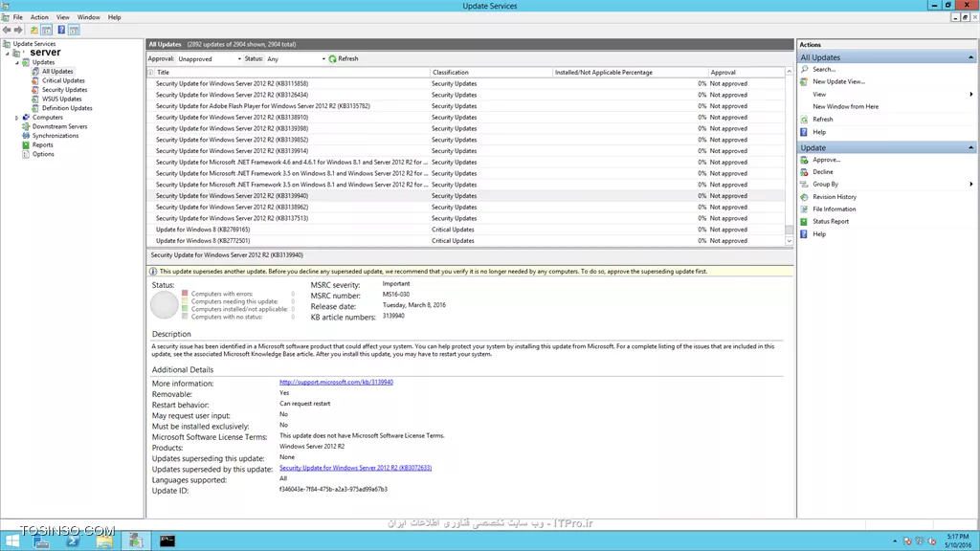Select the Definition Updates node icon
980x551 pixels.
(35, 108)
